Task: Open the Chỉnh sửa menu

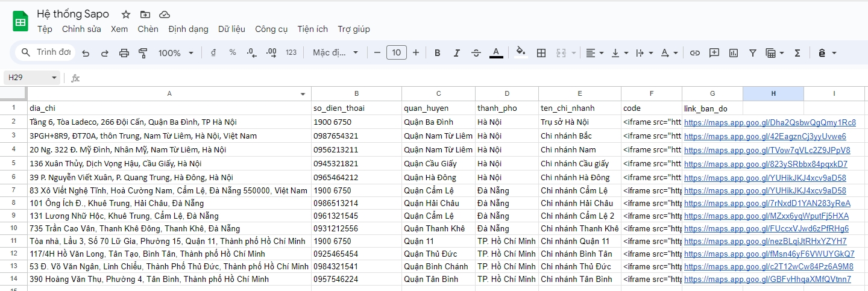Action: 81,29
